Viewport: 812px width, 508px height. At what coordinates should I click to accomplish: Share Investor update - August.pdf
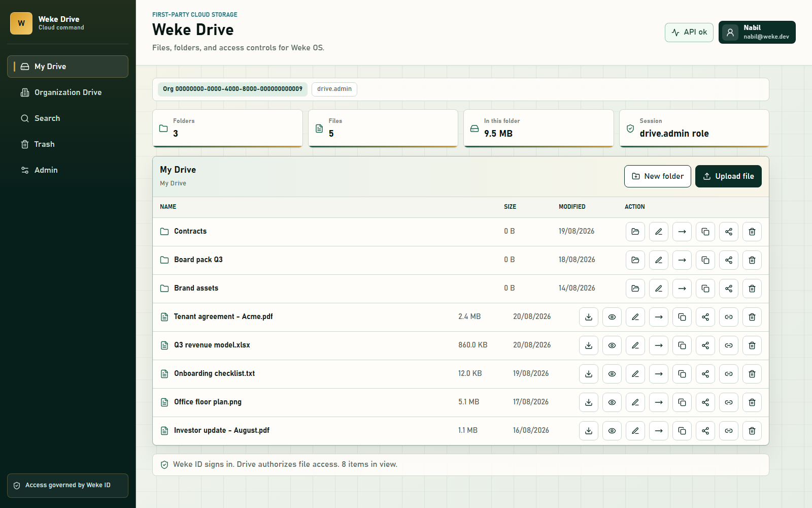[705, 431]
